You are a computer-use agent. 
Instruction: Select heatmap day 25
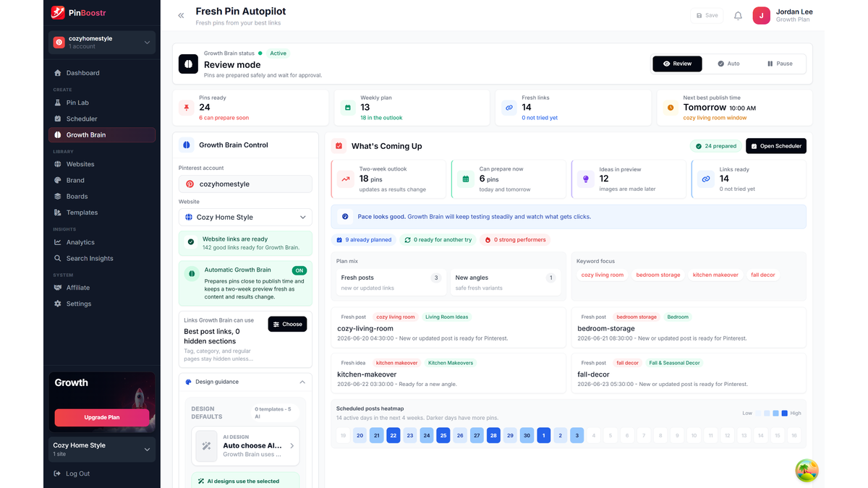coord(443,435)
